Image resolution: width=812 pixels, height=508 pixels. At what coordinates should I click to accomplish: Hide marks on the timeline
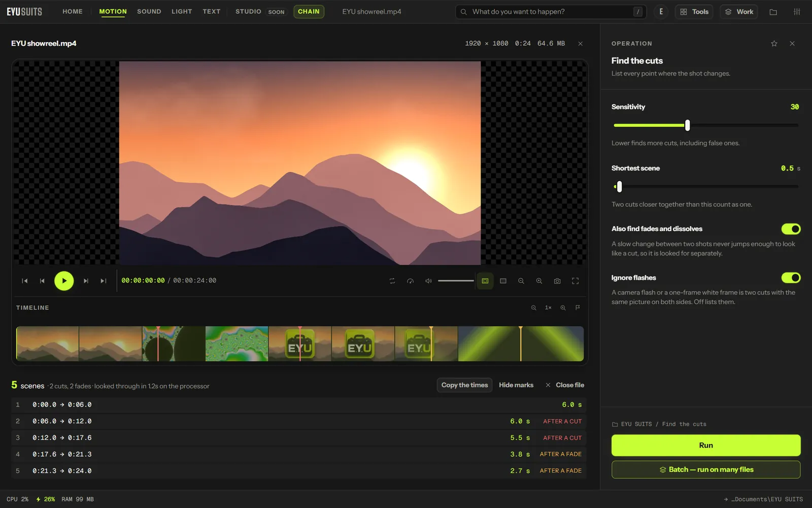pos(516,385)
